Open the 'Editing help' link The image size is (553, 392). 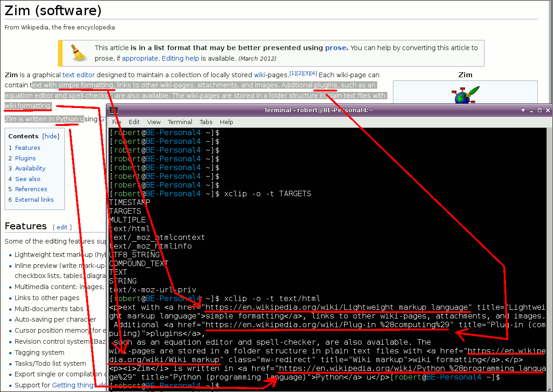click(180, 58)
